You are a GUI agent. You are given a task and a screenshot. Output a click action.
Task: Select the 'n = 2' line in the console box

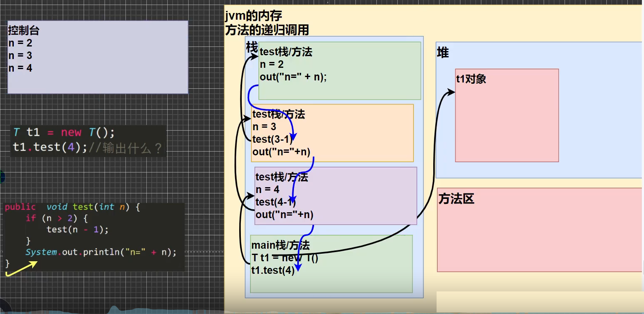[x=20, y=43]
